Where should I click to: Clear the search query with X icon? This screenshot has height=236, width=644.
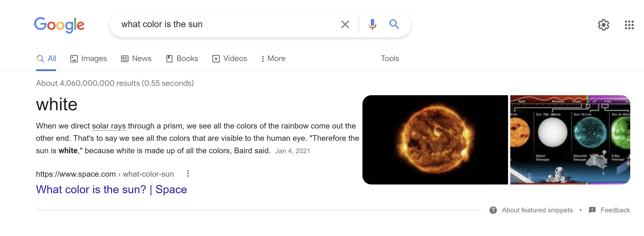tap(345, 25)
